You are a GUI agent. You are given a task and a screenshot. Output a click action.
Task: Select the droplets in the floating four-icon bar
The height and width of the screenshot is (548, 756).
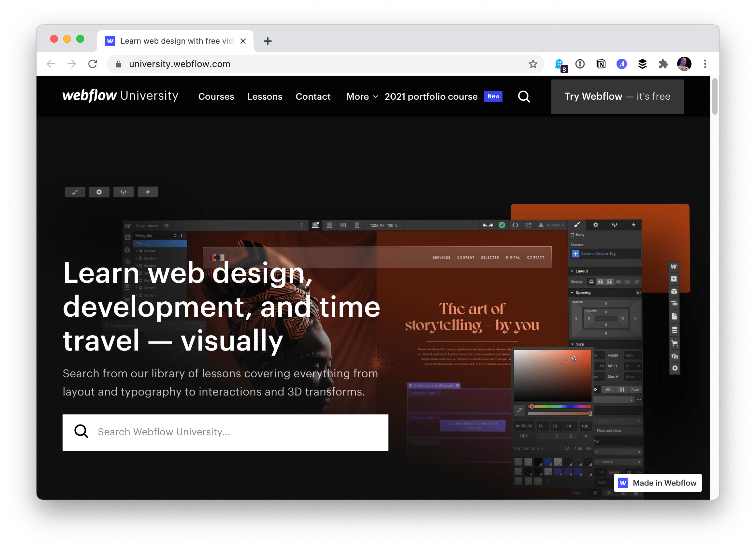tap(123, 192)
